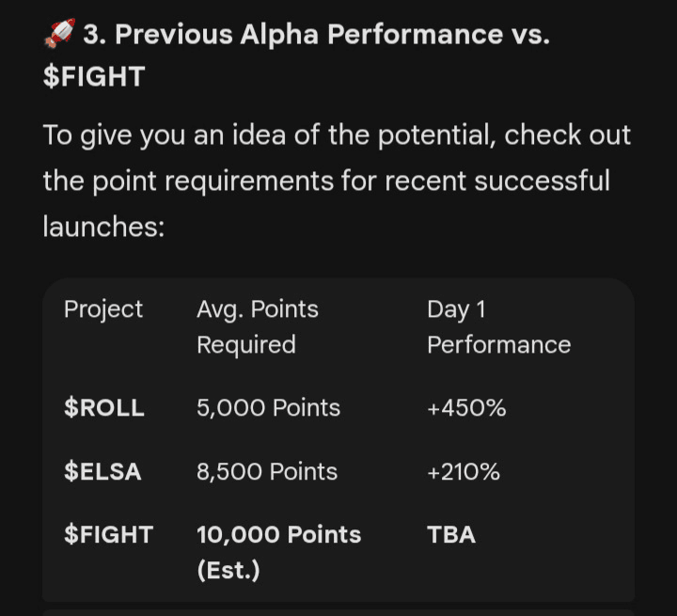Screen dimensions: 677x616
Task: Select the "Project" column header
Action: click(x=103, y=309)
